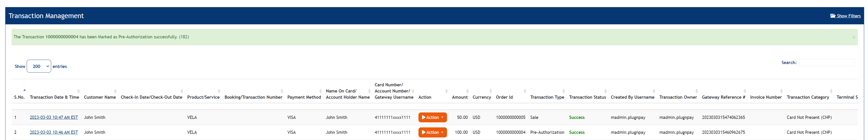The height and width of the screenshot is (140, 868).
Task: Open the 10:46 AM EST transaction link
Action: pos(54,132)
